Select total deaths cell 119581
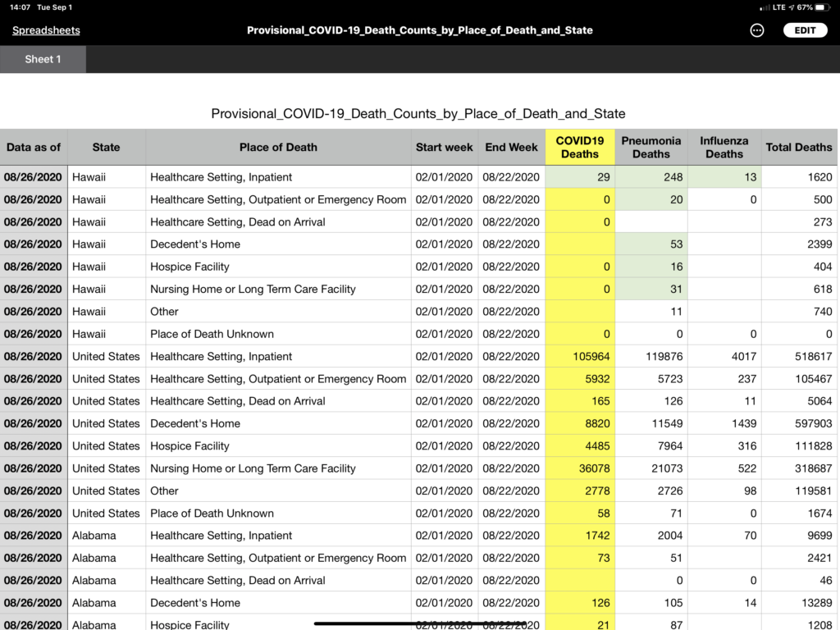Screen dimensions: 840x630 [x=799, y=491]
